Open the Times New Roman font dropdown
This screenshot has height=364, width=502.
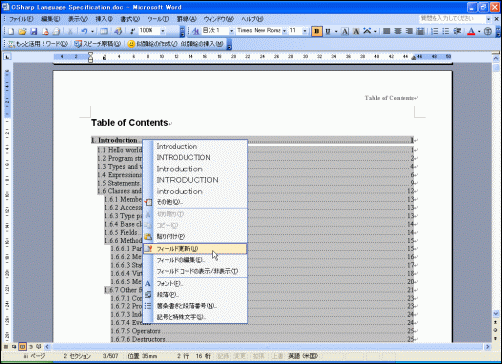point(284,31)
